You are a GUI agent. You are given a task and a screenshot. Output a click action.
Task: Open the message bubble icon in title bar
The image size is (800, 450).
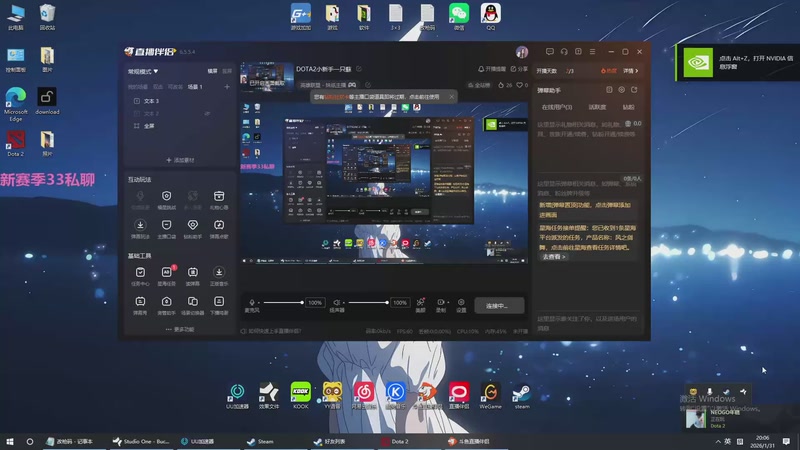pyautogui.click(x=549, y=52)
